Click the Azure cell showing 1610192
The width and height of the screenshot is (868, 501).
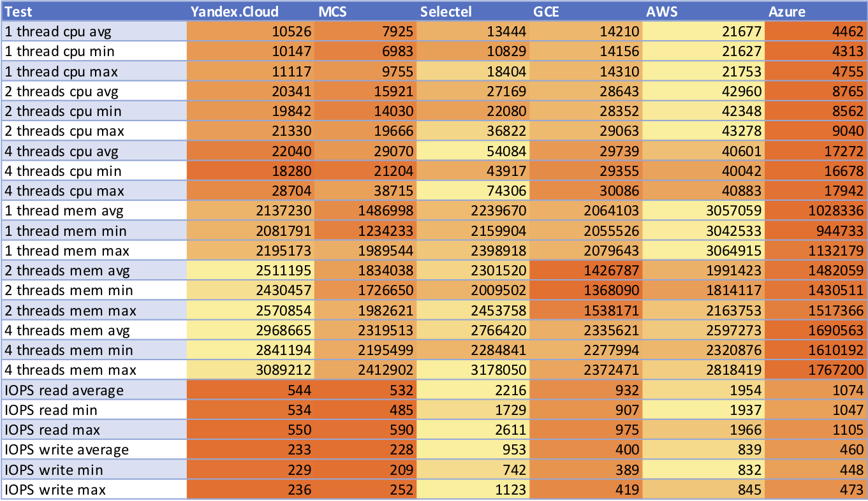point(816,350)
